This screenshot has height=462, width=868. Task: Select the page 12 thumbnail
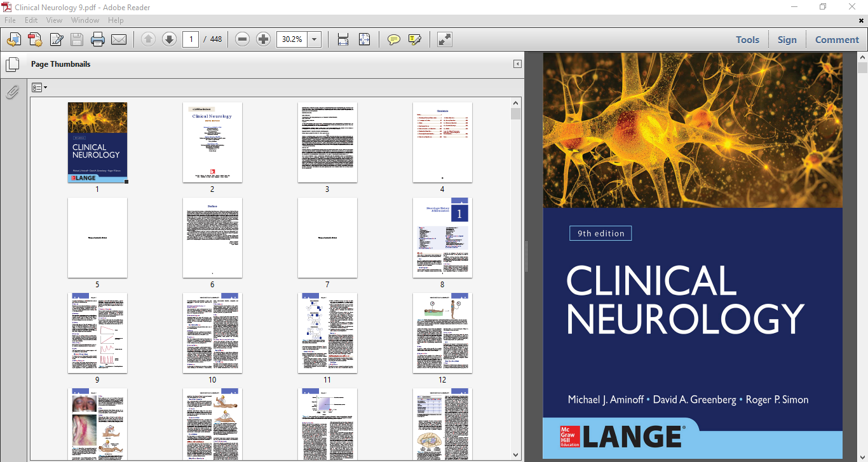pos(442,333)
